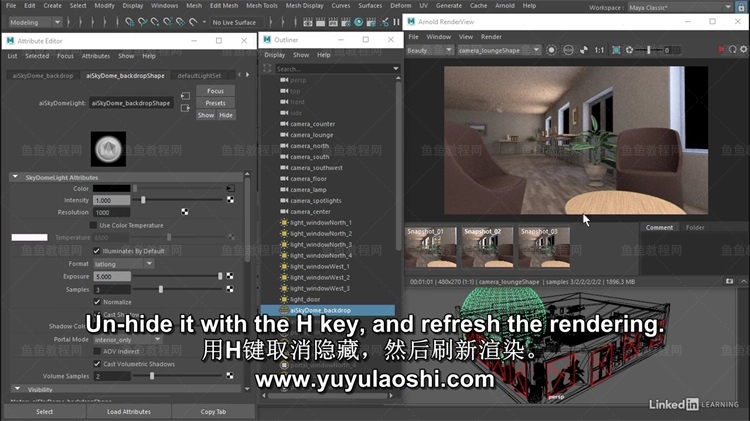Click the snap to view planes icon
750x421 pixels.
[180, 22]
